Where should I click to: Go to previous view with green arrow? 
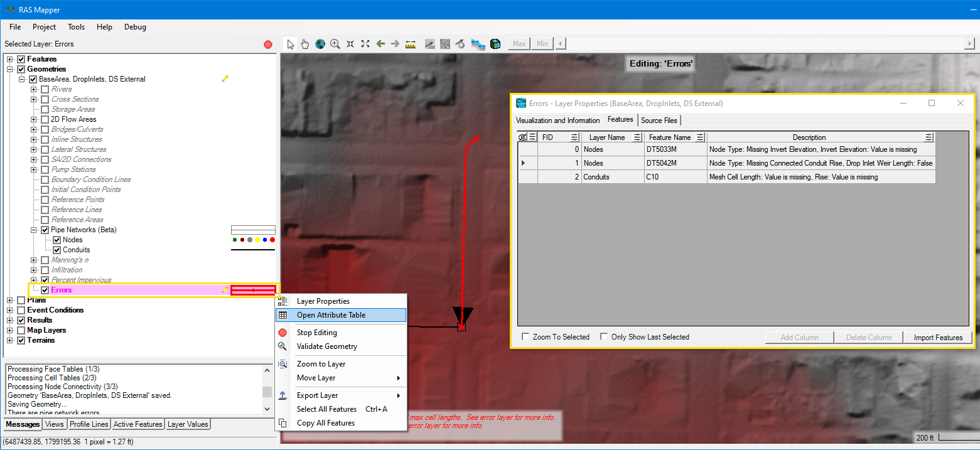coord(380,44)
